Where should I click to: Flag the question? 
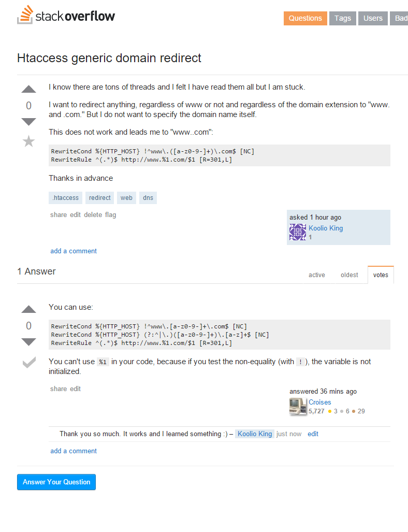[110, 215]
